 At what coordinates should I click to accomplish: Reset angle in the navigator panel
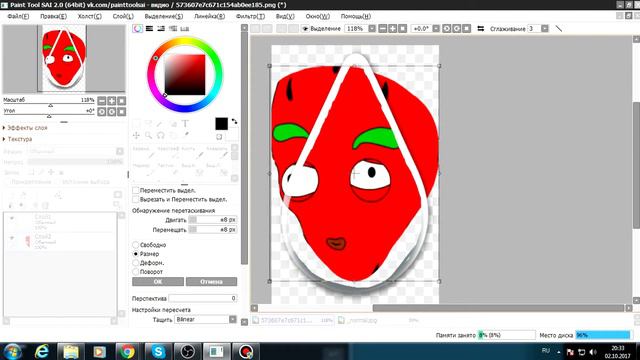121,111
